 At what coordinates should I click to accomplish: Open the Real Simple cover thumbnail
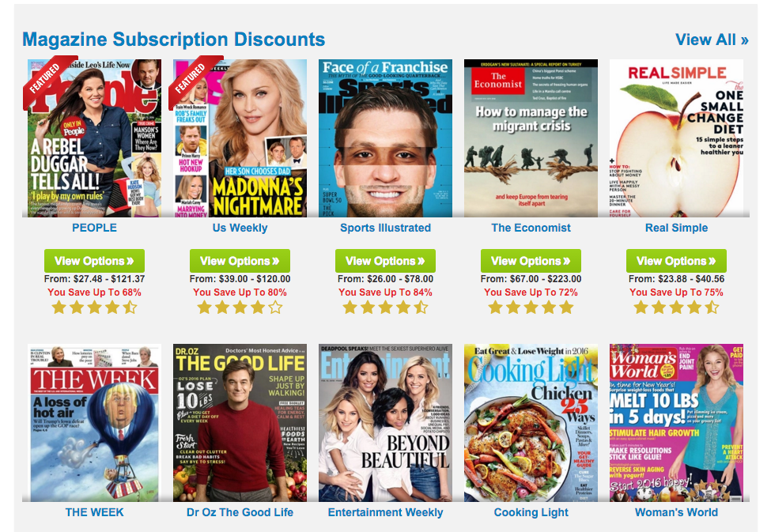tap(677, 138)
